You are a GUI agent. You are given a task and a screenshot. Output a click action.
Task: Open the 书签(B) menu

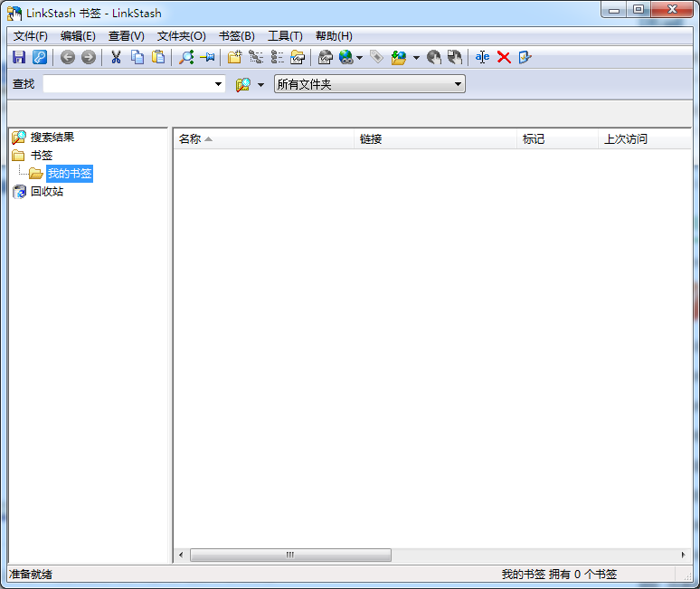coord(237,36)
